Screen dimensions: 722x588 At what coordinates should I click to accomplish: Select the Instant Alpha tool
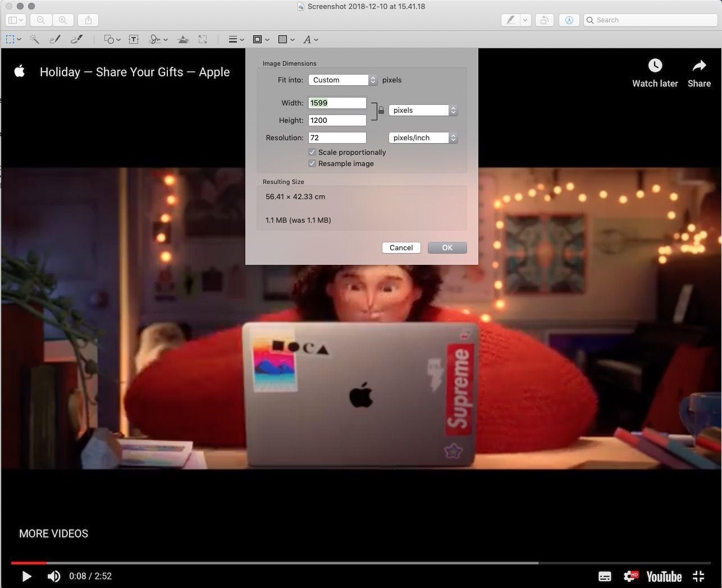[34, 39]
